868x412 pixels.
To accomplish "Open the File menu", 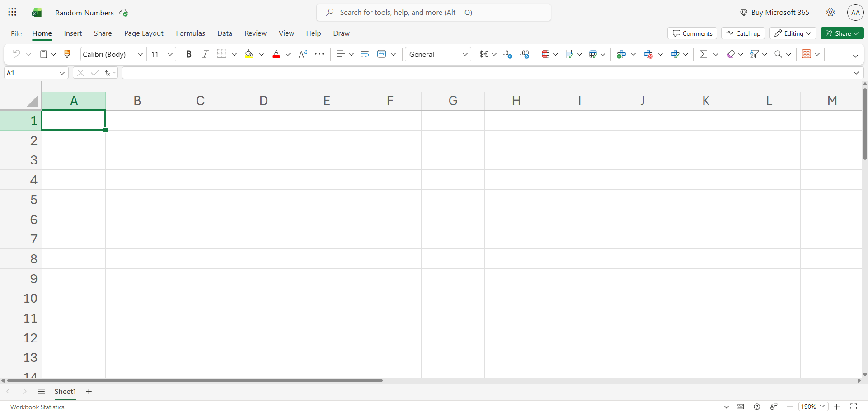I will (x=16, y=33).
